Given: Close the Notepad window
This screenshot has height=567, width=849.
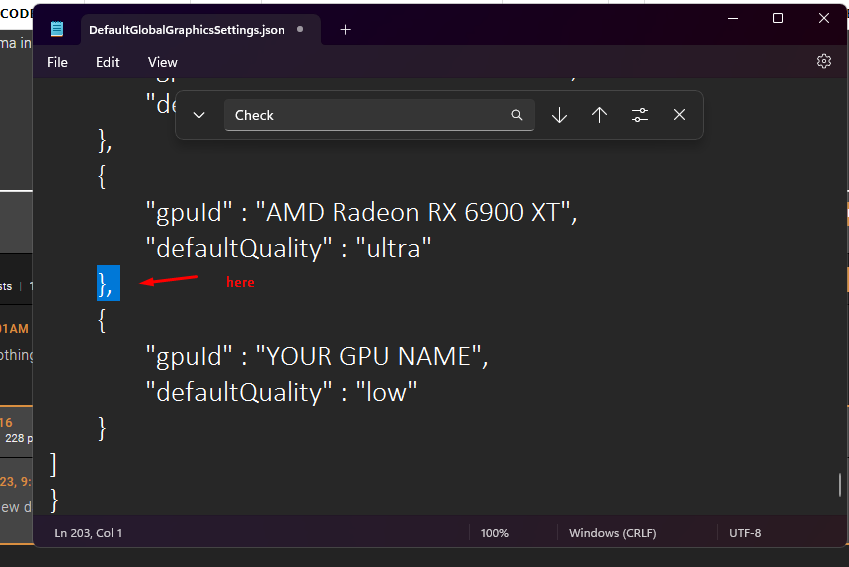Looking at the screenshot, I should 824,18.
